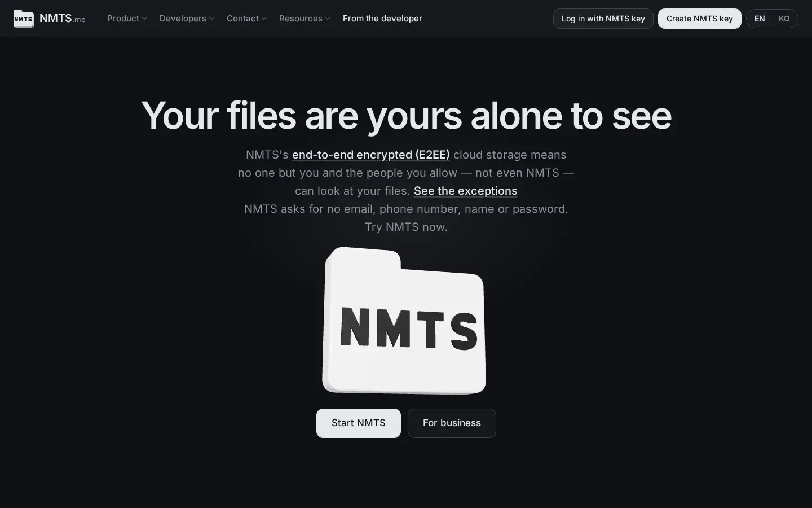812x508 pixels.
Task: Click the For business button
Action: (452, 423)
